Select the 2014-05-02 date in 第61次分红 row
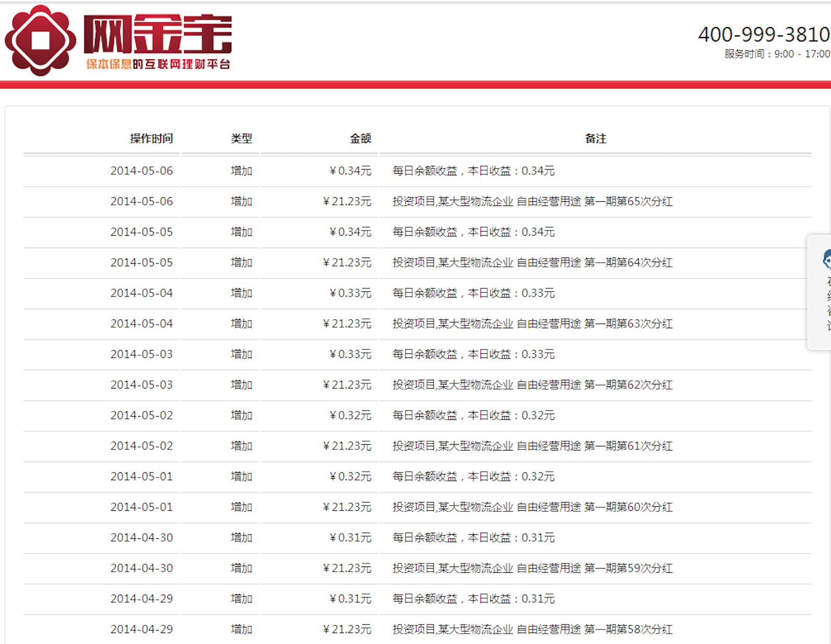This screenshot has height=644, width=831. tap(141, 446)
